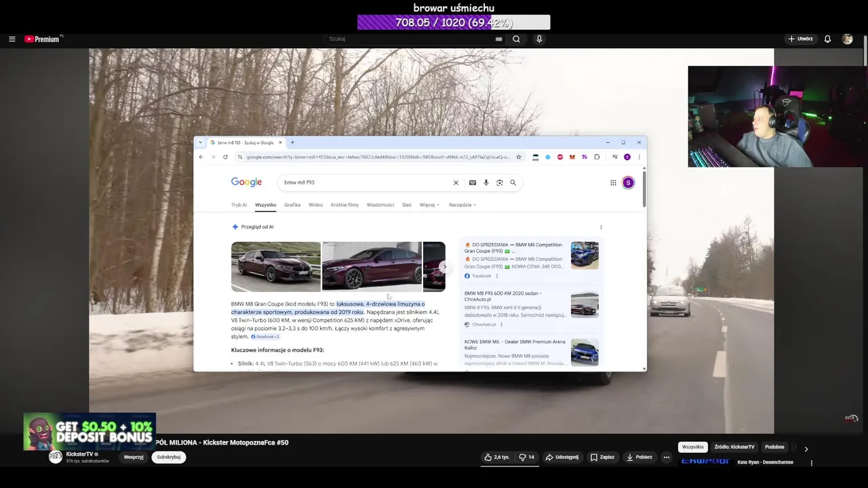Click the Google logo
The width and height of the screenshot is (868, 488).
point(246,182)
